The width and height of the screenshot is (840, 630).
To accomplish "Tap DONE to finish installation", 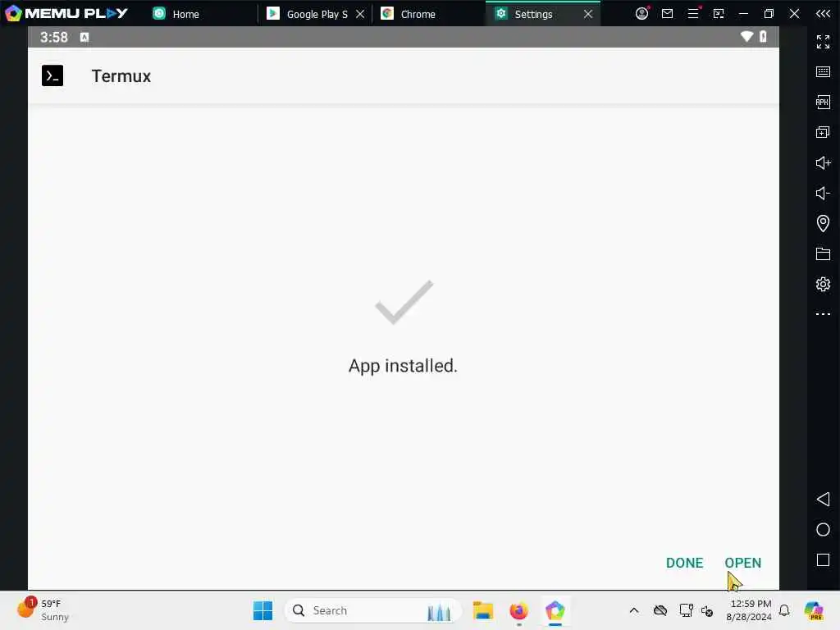I will click(684, 563).
